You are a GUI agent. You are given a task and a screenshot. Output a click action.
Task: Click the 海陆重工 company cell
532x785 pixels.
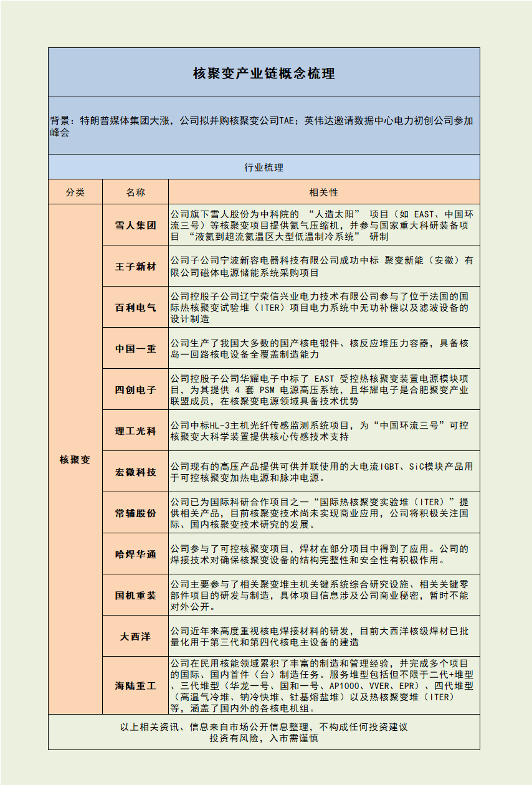coord(135,685)
